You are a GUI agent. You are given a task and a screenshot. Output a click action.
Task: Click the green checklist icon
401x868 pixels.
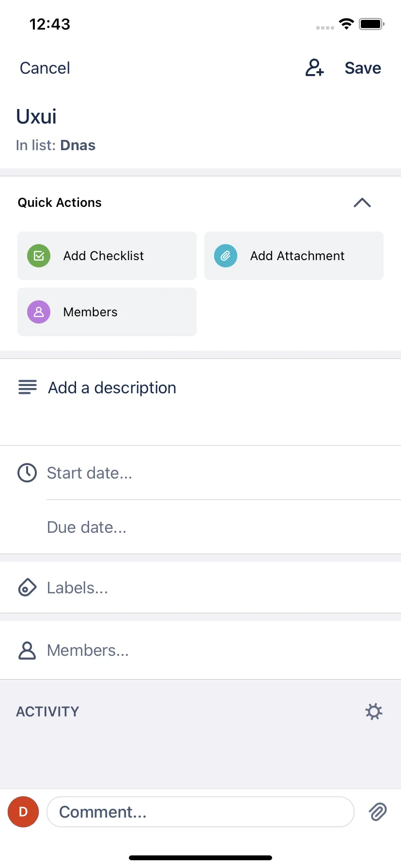click(39, 256)
